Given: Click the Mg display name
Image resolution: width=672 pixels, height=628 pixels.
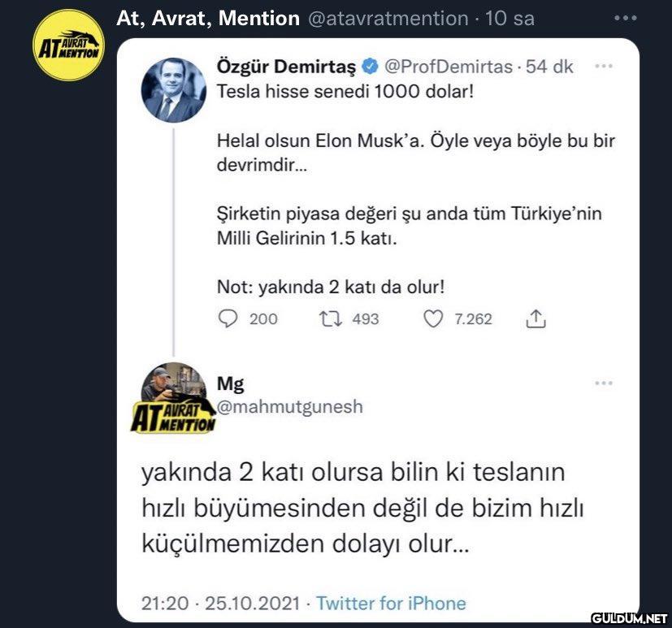Looking at the screenshot, I should click(x=230, y=383).
